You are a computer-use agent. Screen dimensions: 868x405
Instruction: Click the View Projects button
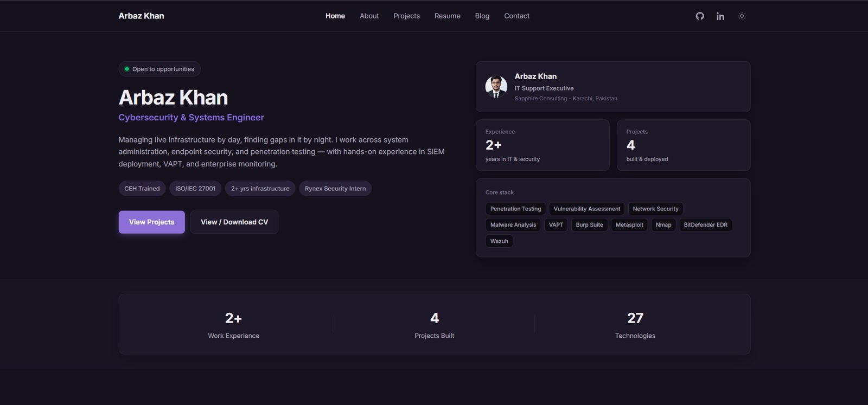click(x=152, y=222)
